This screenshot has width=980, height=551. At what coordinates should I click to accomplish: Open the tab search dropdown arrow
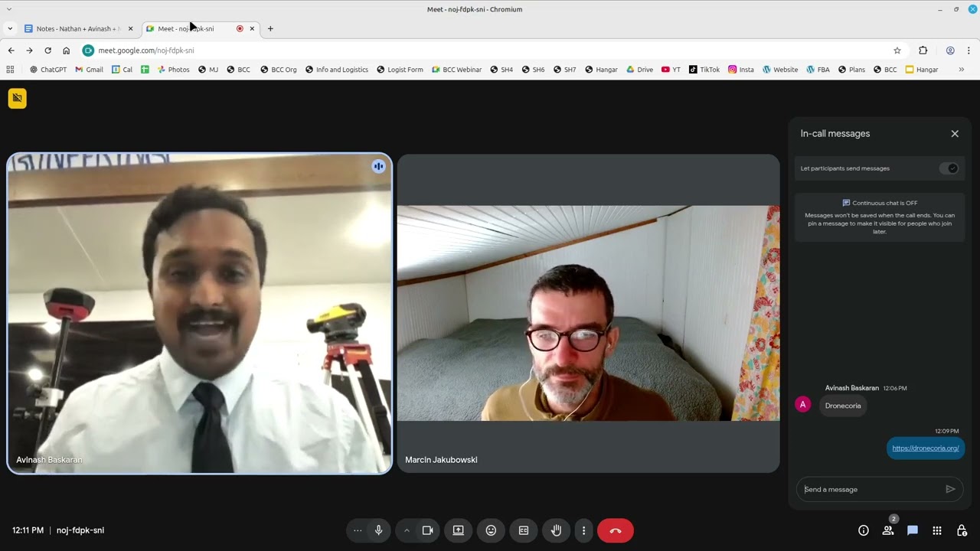pyautogui.click(x=10, y=28)
